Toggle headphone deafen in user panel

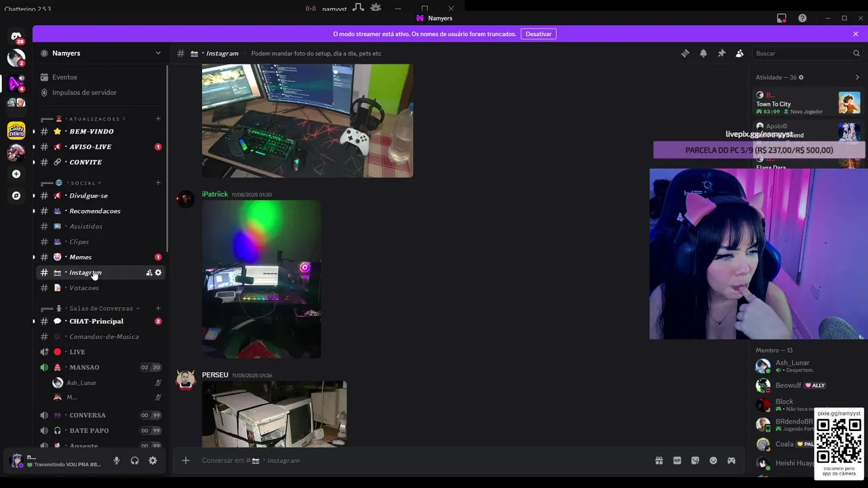134,460
